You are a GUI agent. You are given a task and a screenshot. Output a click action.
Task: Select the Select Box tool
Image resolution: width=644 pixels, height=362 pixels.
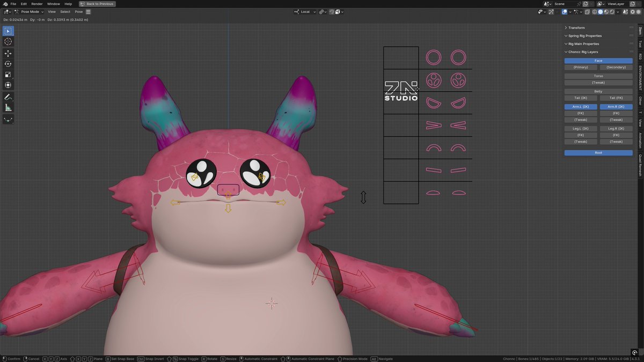coord(8,31)
